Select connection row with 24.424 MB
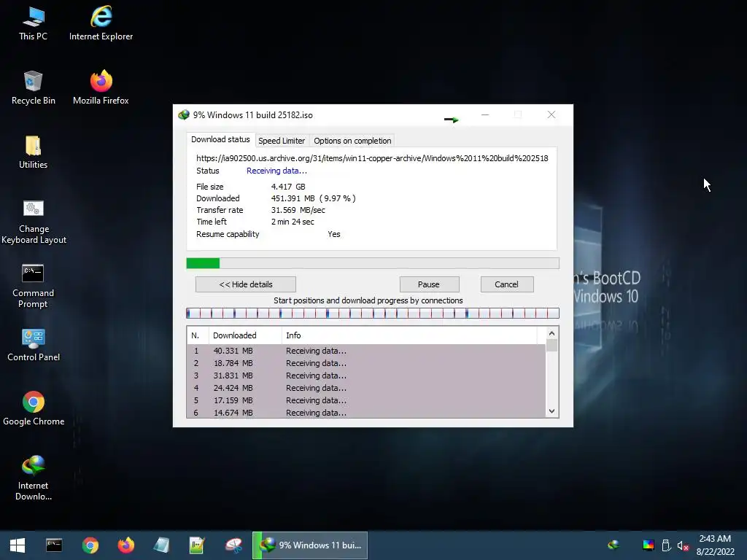Viewport: 747px width, 560px height. click(366, 388)
